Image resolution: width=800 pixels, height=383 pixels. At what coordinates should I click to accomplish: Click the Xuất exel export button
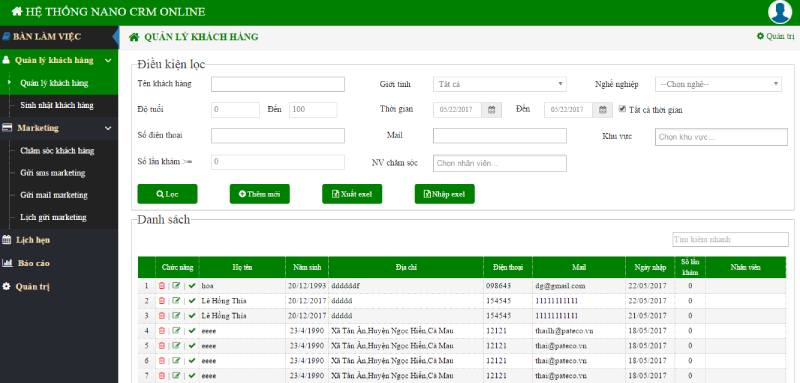point(352,194)
